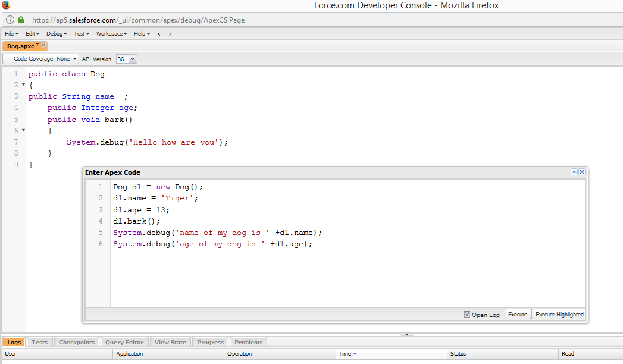The height and width of the screenshot is (364, 623).
Task: Click the Execute button
Action: (x=517, y=315)
